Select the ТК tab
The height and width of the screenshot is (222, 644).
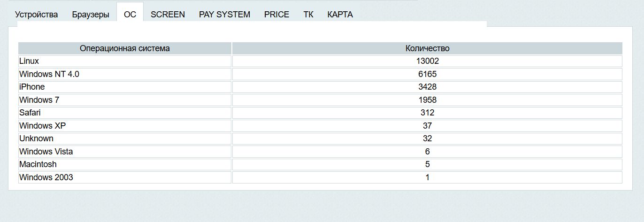(308, 15)
